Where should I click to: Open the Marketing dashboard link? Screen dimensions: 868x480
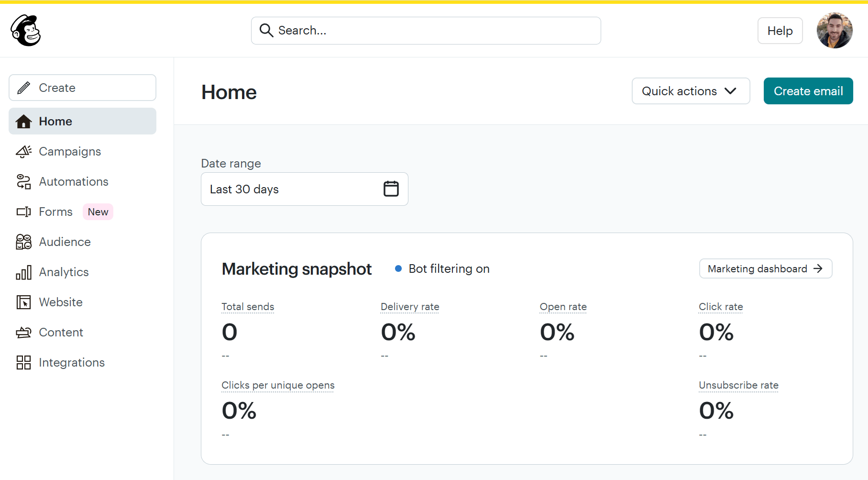765,268
